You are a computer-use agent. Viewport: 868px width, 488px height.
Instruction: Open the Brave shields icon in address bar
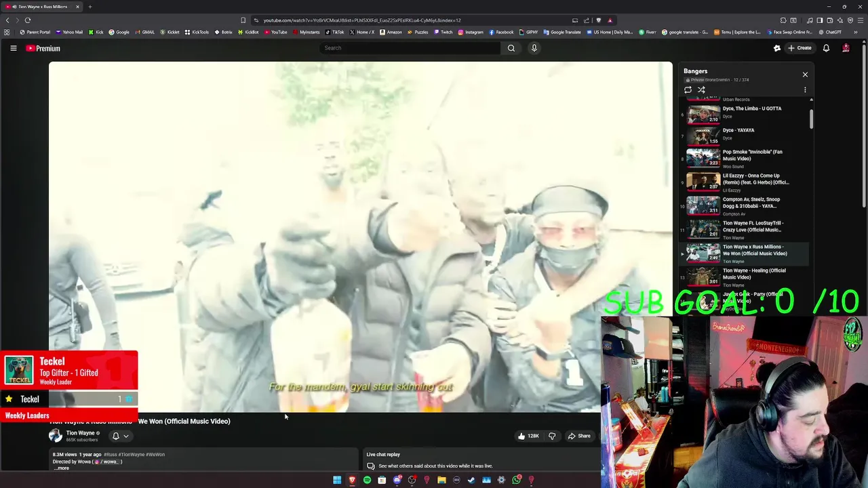coord(598,20)
